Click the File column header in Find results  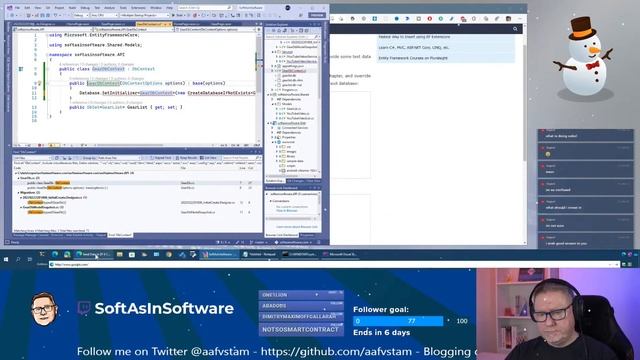[183, 168]
